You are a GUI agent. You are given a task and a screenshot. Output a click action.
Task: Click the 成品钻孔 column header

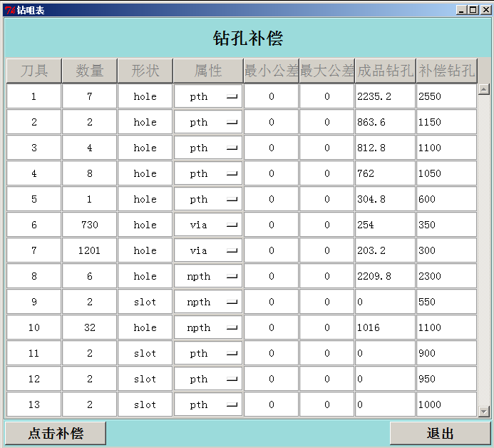(386, 71)
